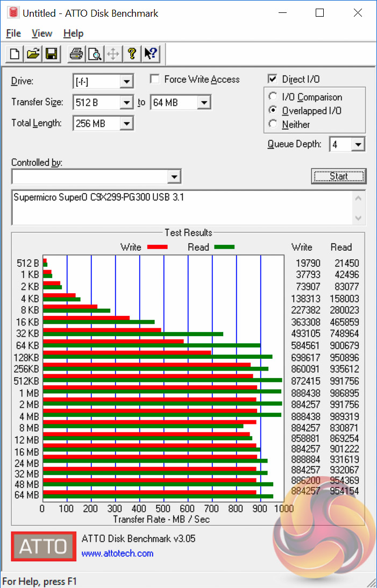Click the New document toolbar icon
The height and width of the screenshot is (588, 377).
(15, 54)
